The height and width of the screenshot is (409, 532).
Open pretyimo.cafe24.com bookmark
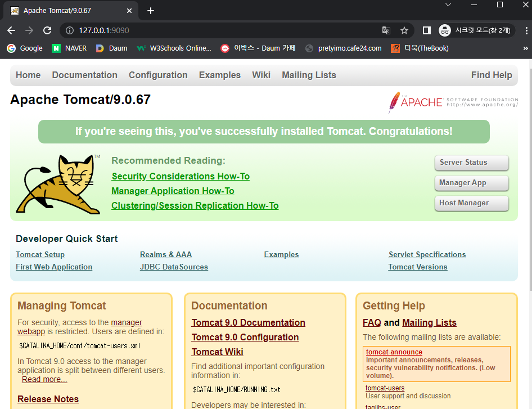click(x=344, y=48)
